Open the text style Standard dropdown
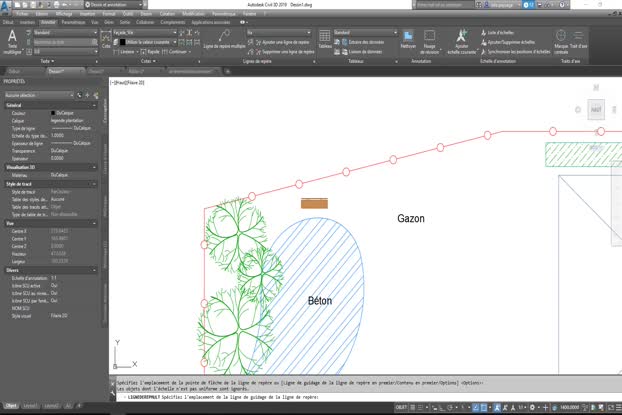 pyautogui.click(x=65, y=33)
